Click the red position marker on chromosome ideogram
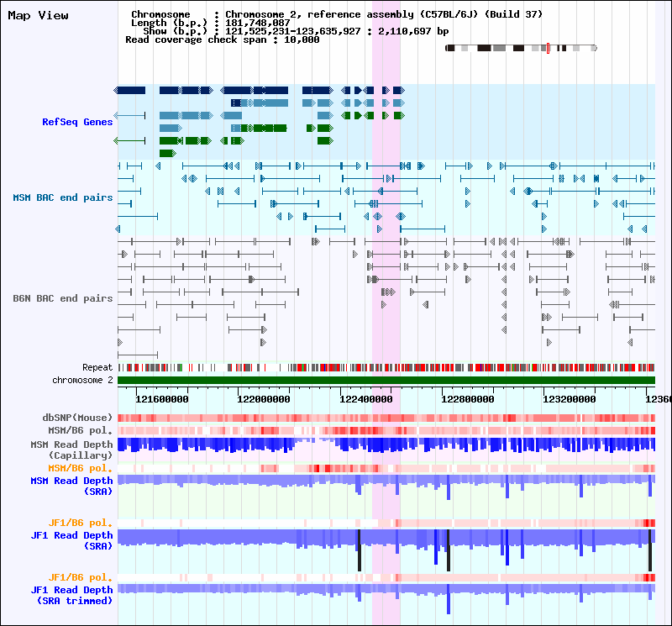Viewport: 672px width, 626px height. pos(548,48)
